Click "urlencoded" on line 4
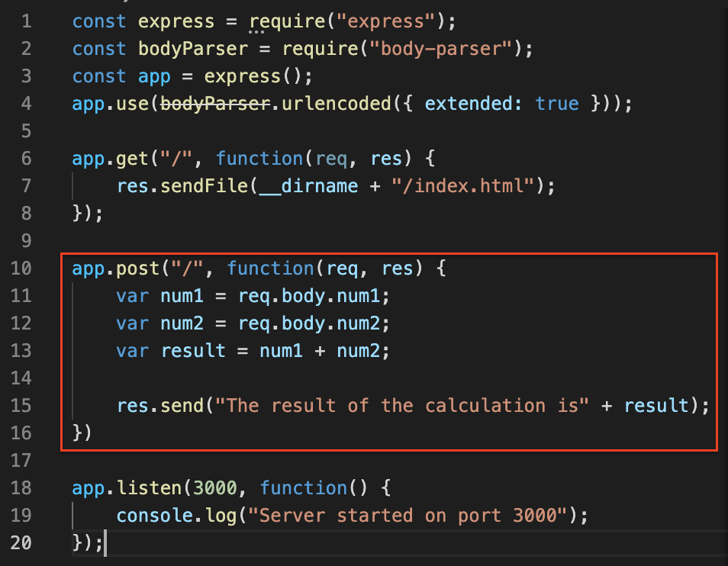Viewport: 728px width, 566px height. [x=336, y=104]
